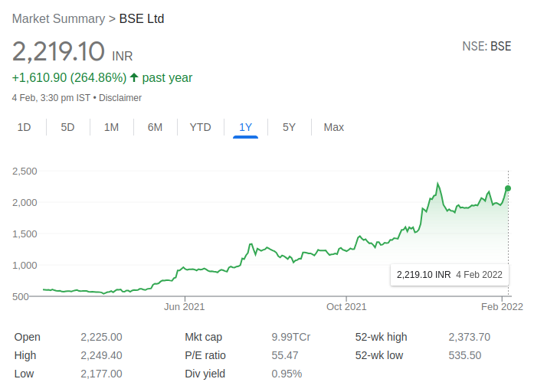The image size is (534, 392).
Task: Click the 52-wk high label
Action: tap(381, 337)
